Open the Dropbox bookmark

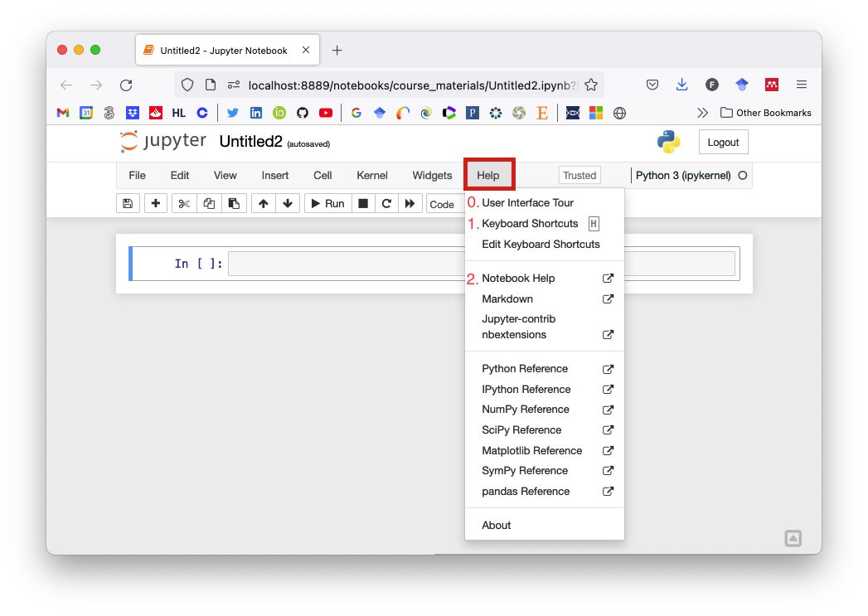(x=133, y=113)
